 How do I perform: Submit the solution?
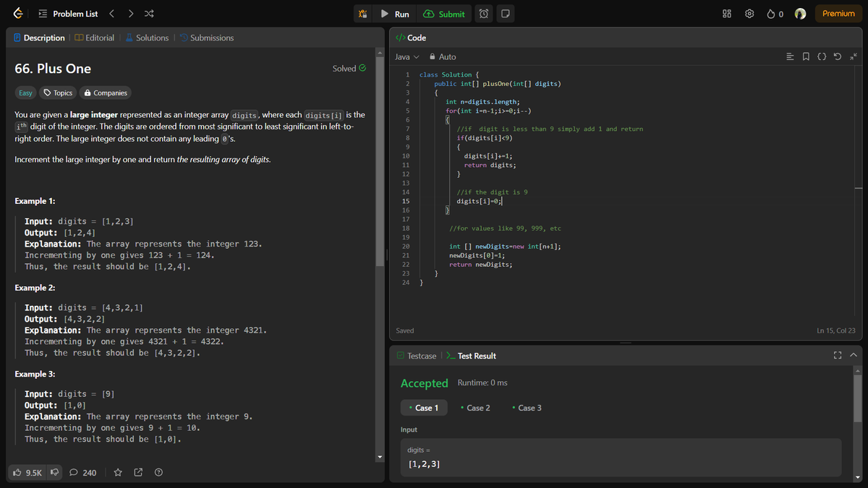pos(443,14)
